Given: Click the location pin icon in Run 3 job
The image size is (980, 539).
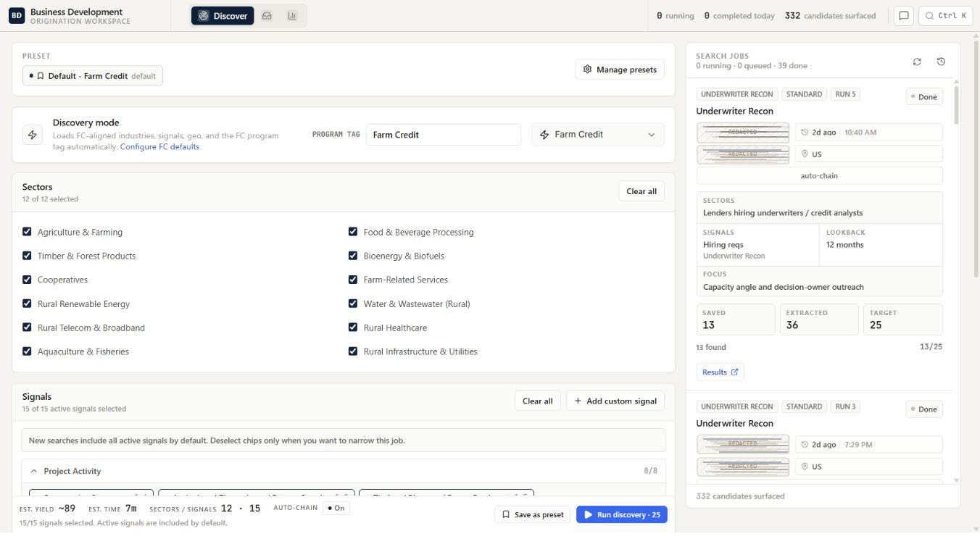Looking at the screenshot, I should point(805,467).
